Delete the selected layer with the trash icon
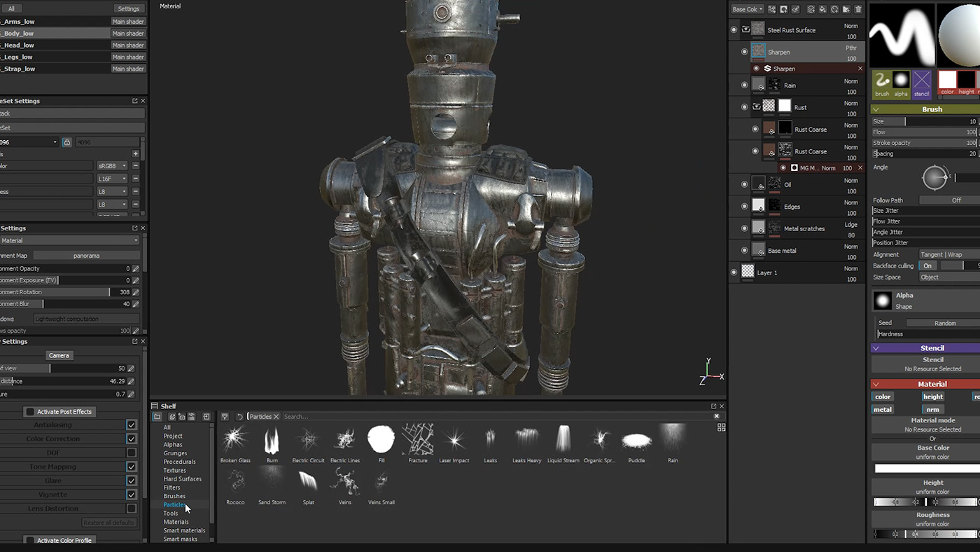 tap(858, 9)
